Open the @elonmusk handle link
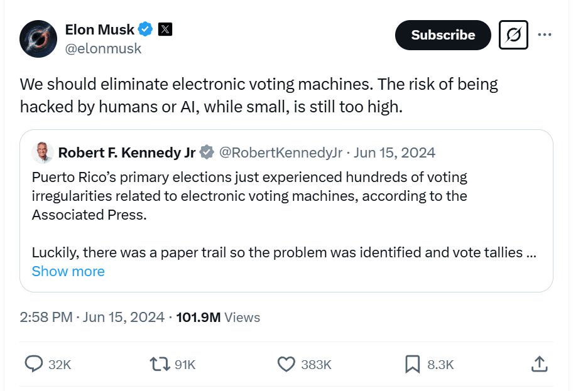This screenshot has width=588, height=391. point(103,48)
